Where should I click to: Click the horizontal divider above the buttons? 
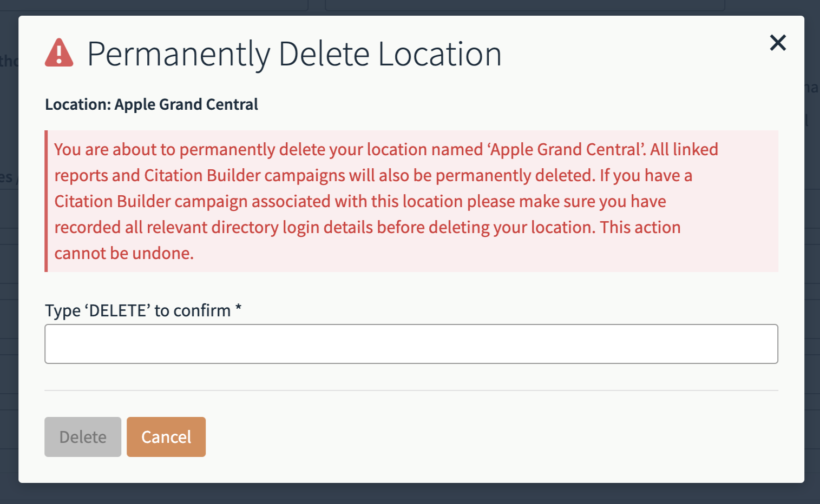point(411,390)
